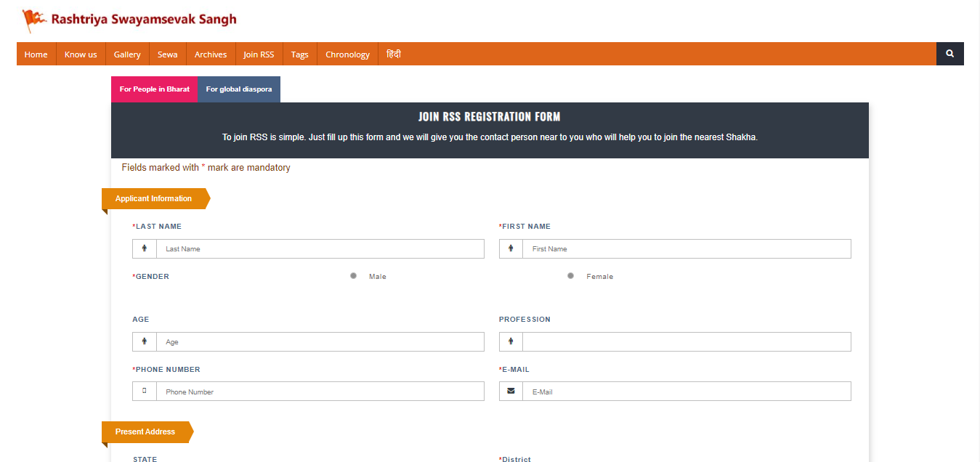Focus the Phone Number input field
The width and height of the screenshot is (980, 462).
pos(320,391)
